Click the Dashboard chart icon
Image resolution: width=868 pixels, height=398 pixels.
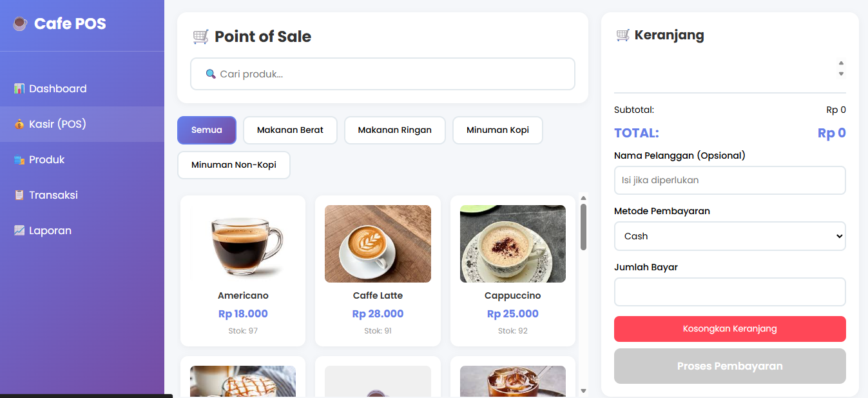(x=19, y=88)
